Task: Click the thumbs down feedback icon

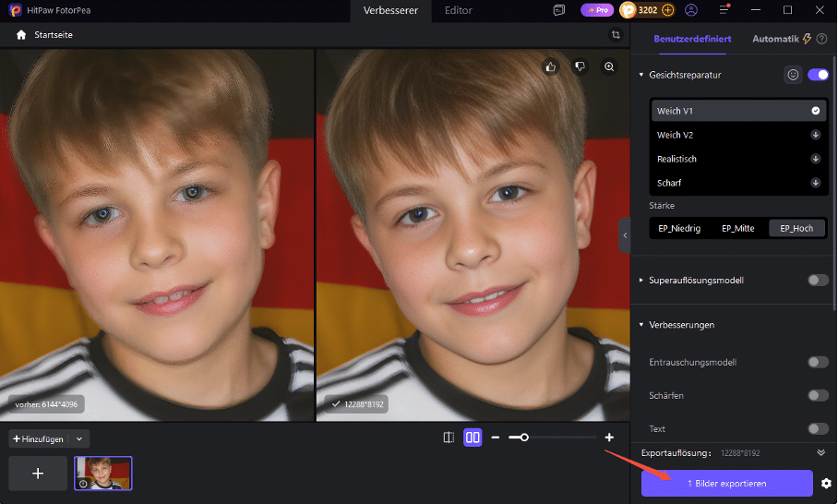Action: coord(580,66)
